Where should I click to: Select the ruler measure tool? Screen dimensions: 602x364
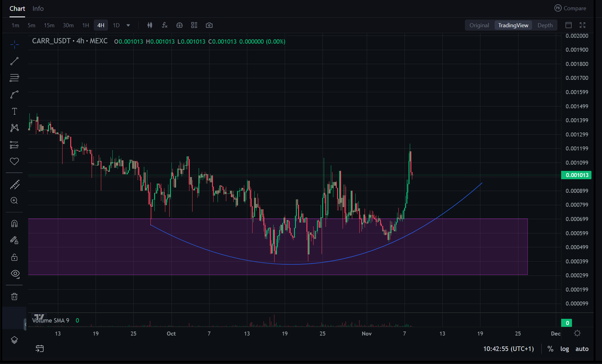click(14, 185)
